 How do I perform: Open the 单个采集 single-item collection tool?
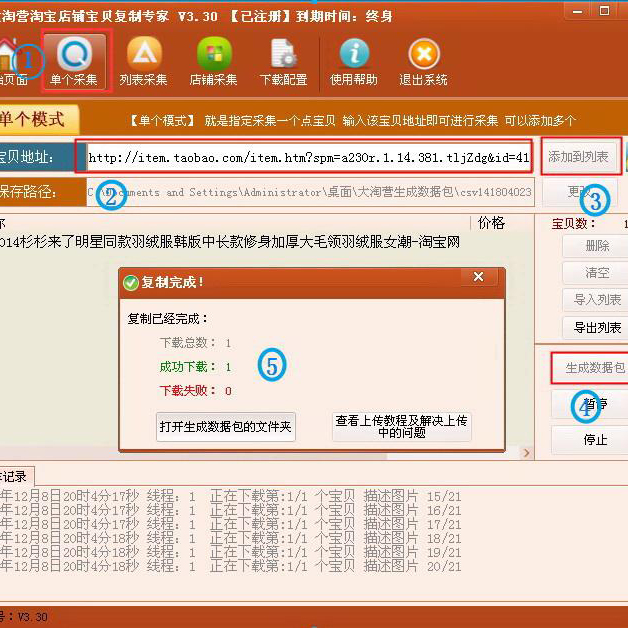pos(77,60)
